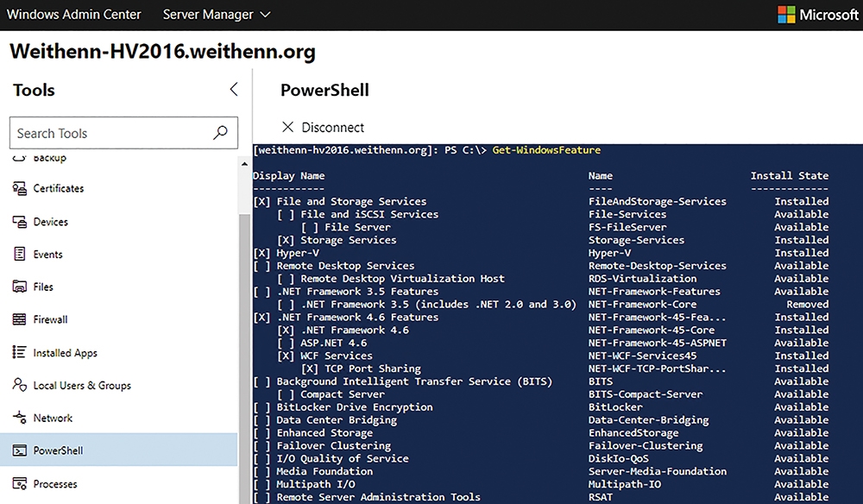Click the tools list scroll up arrow

(x=244, y=165)
